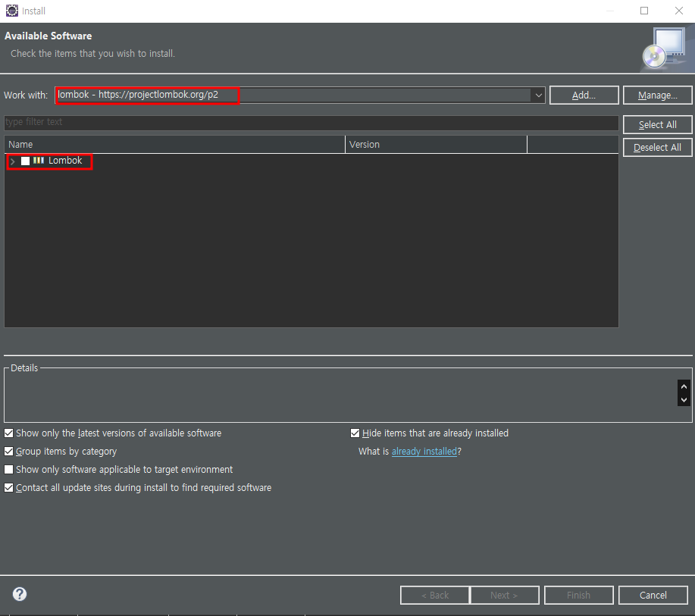
Task: Click the Version column header
Action: tap(436, 145)
